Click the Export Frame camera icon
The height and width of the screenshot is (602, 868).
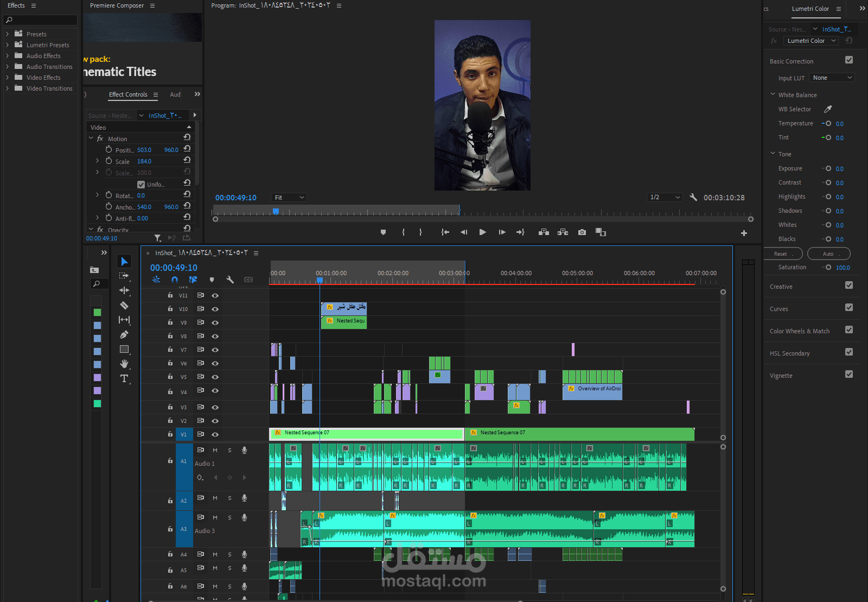pyautogui.click(x=582, y=232)
